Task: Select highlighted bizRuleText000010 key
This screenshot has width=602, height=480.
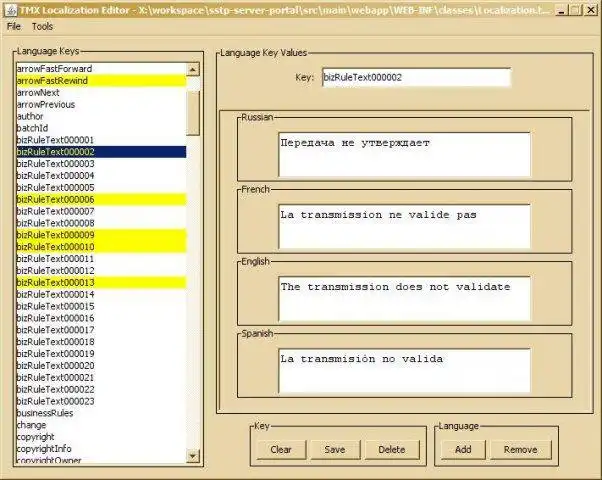Action: [101, 247]
